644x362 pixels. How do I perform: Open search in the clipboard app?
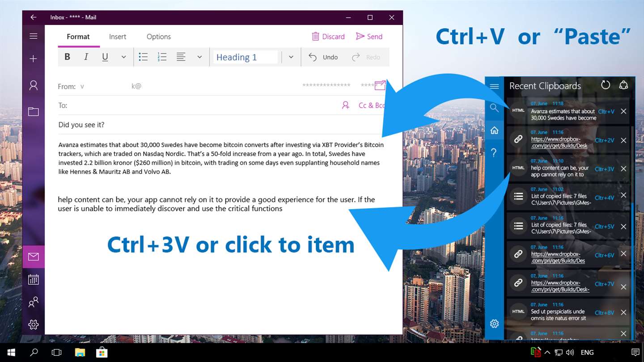pyautogui.click(x=494, y=108)
